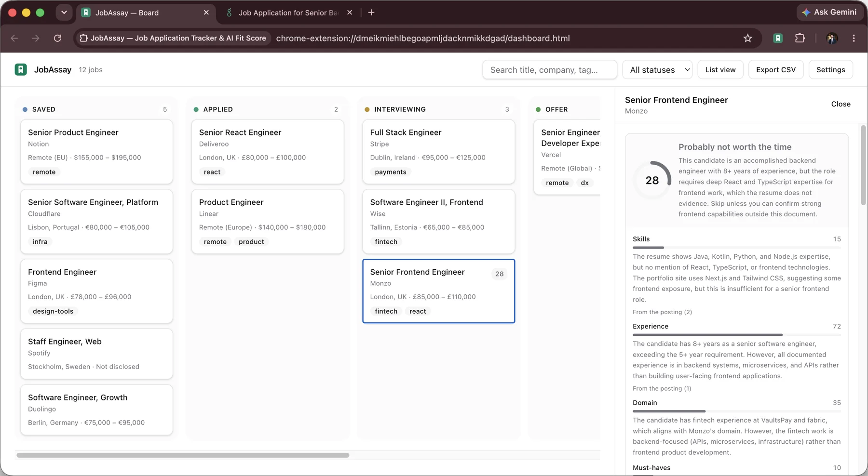Close the Job Application for Senior tab

[350, 13]
